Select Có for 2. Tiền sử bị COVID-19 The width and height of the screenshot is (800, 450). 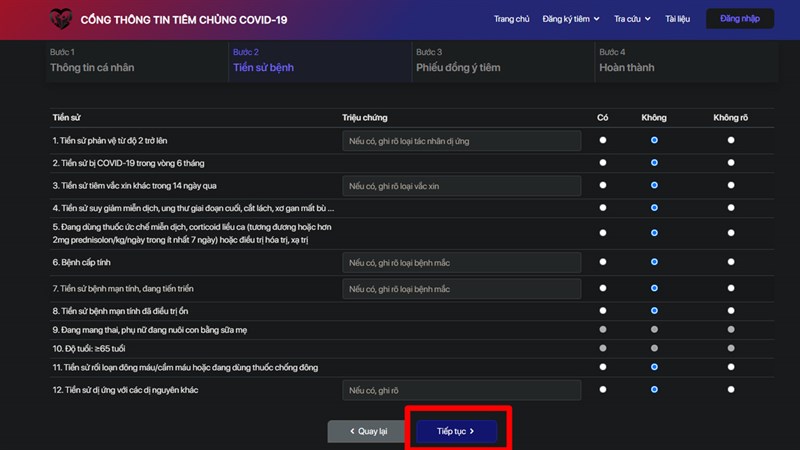click(603, 163)
